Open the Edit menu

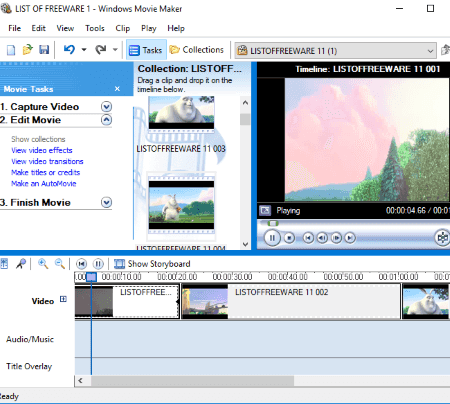38,28
